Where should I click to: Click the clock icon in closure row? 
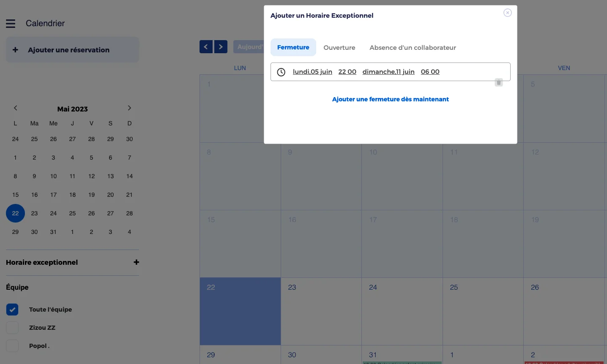click(x=281, y=72)
